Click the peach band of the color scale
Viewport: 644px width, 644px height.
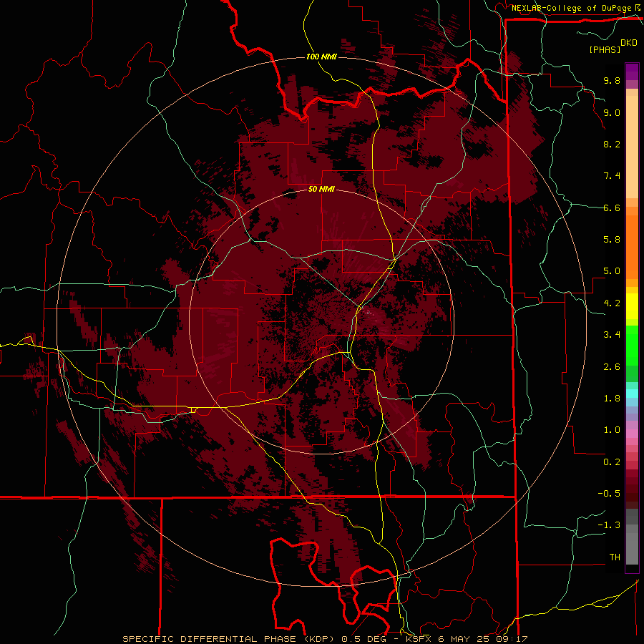pyautogui.click(x=632, y=147)
